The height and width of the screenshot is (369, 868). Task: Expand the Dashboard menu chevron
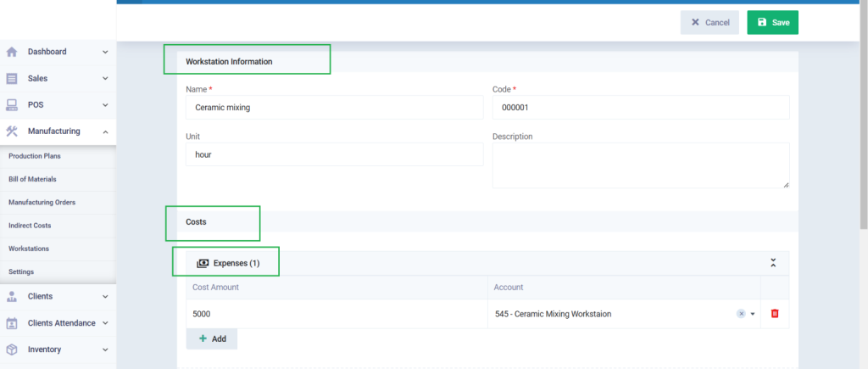pos(105,52)
